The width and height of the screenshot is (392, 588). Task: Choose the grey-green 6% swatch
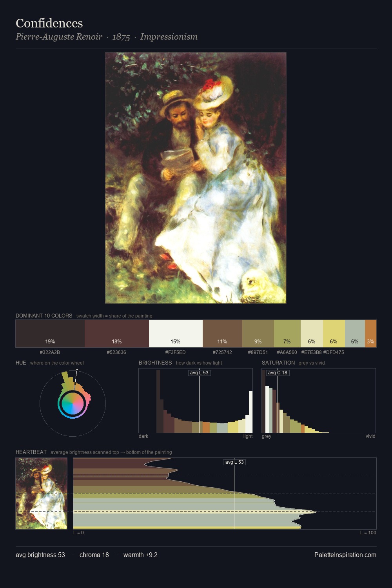[355, 334]
